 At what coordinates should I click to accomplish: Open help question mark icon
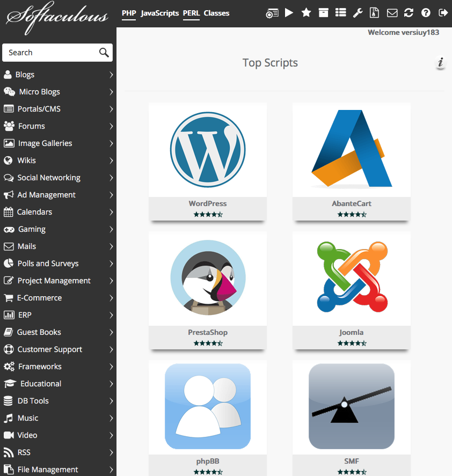[426, 13]
